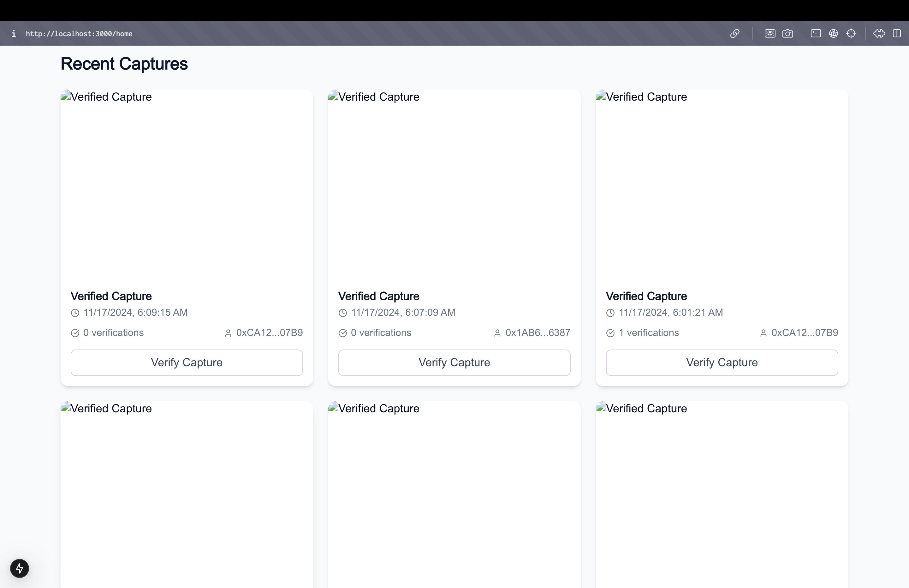
Task: Toggle the split view panel icon
Action: 897,34
